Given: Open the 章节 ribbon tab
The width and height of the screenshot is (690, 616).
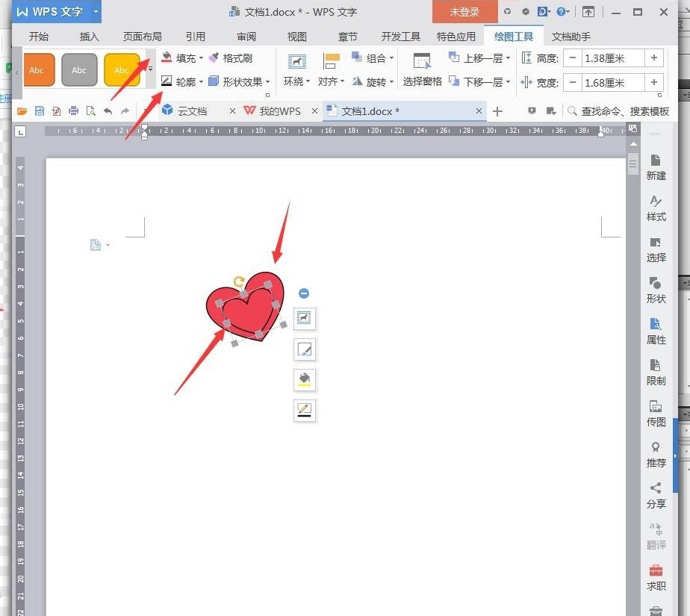Looking at the screenshot, I should coord(348,37).
